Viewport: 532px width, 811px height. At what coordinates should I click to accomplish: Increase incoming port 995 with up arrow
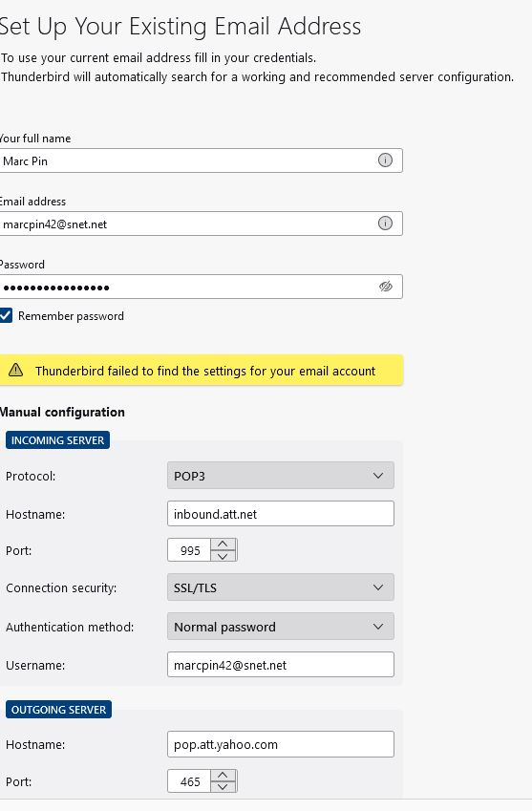click(x=223, y=544)
